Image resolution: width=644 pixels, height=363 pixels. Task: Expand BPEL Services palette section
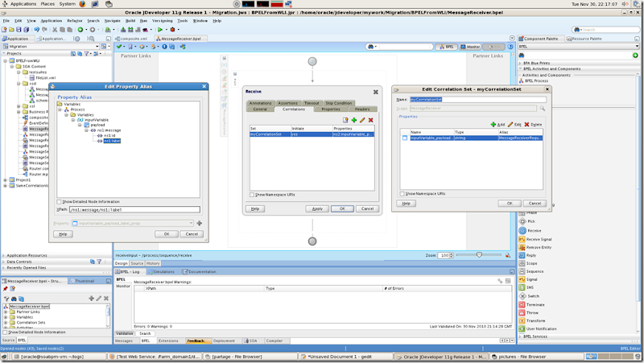520,336
